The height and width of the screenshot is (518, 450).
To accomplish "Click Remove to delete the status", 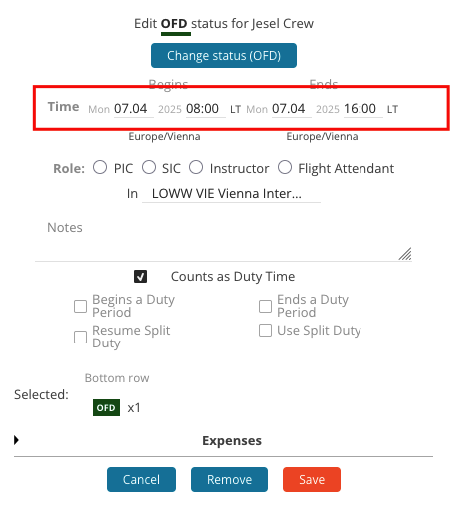I will (229, 479).
